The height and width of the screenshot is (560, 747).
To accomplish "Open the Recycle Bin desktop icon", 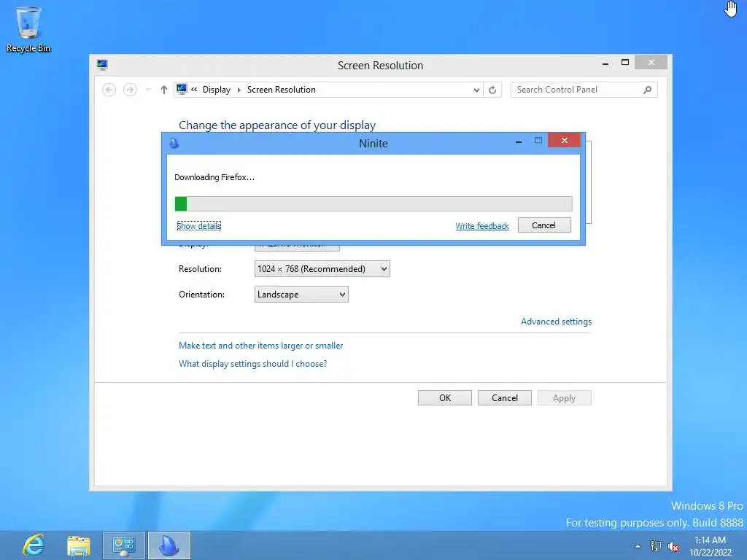I will pyautogui.click(x=28, y=29).
